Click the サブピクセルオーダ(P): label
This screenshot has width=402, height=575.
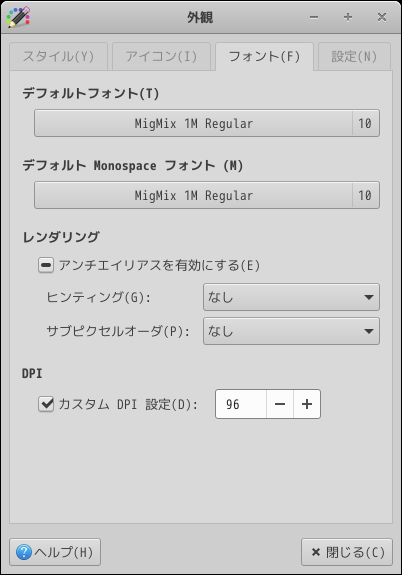[x=118, y=331]
